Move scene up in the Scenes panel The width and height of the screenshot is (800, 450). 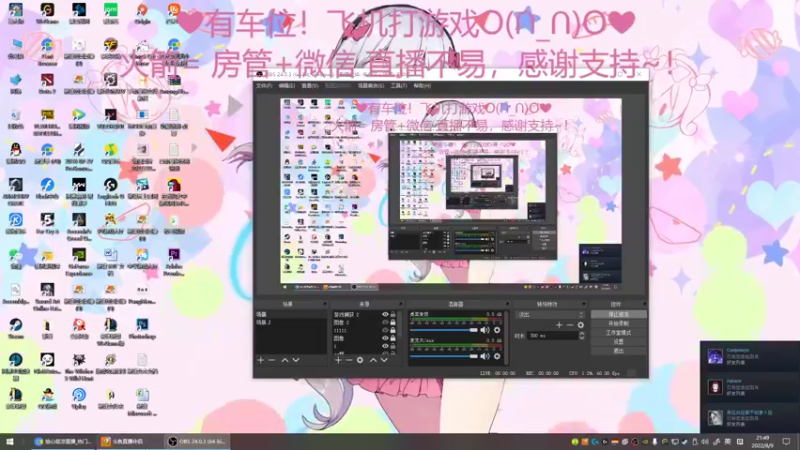[285, 360]
